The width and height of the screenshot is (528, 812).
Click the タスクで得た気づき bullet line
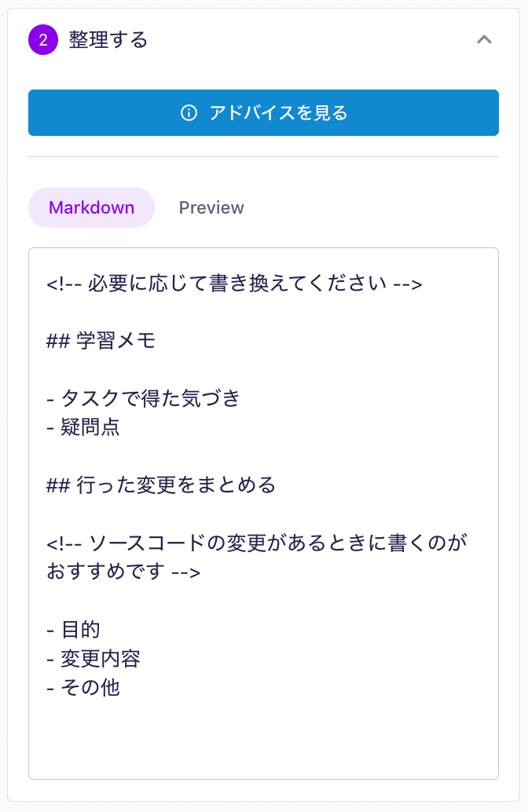(143, 398)
